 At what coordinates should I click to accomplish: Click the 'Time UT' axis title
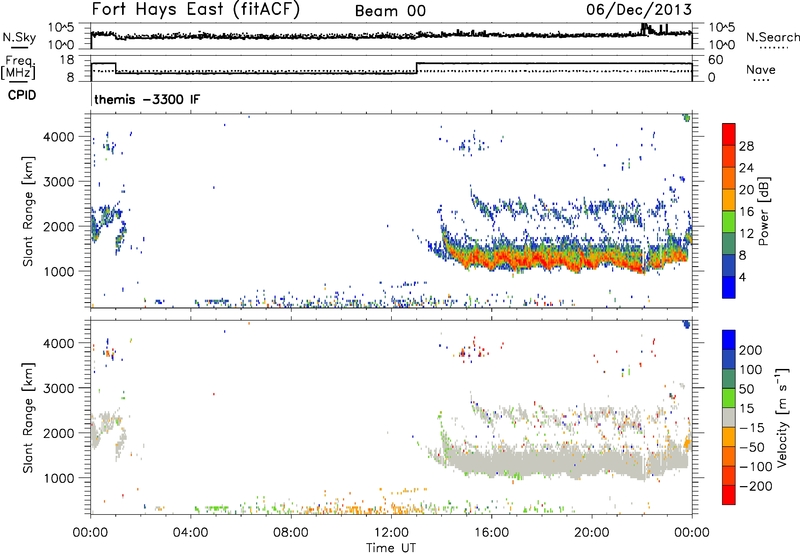point(391,548)
